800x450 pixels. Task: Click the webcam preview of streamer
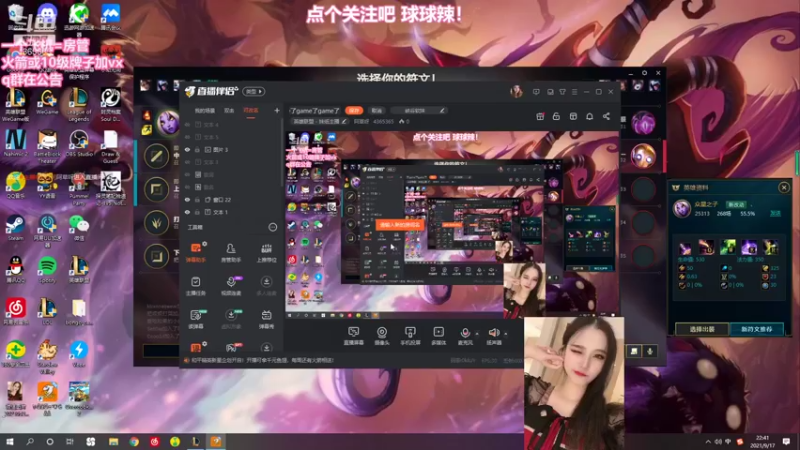(574, 383)
